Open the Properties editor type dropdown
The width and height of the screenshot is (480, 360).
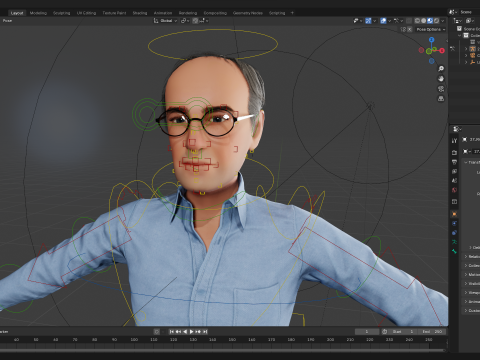(457, 129)
